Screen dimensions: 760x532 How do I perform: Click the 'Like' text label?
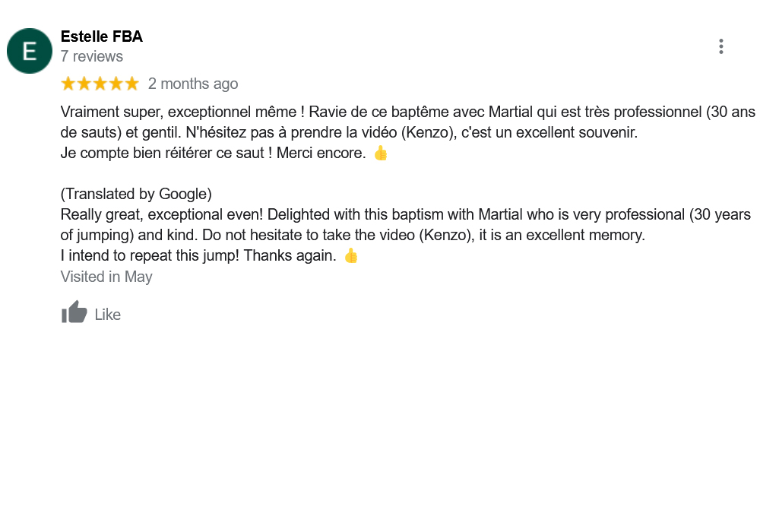pyautogui.click(x=108, y=315)
